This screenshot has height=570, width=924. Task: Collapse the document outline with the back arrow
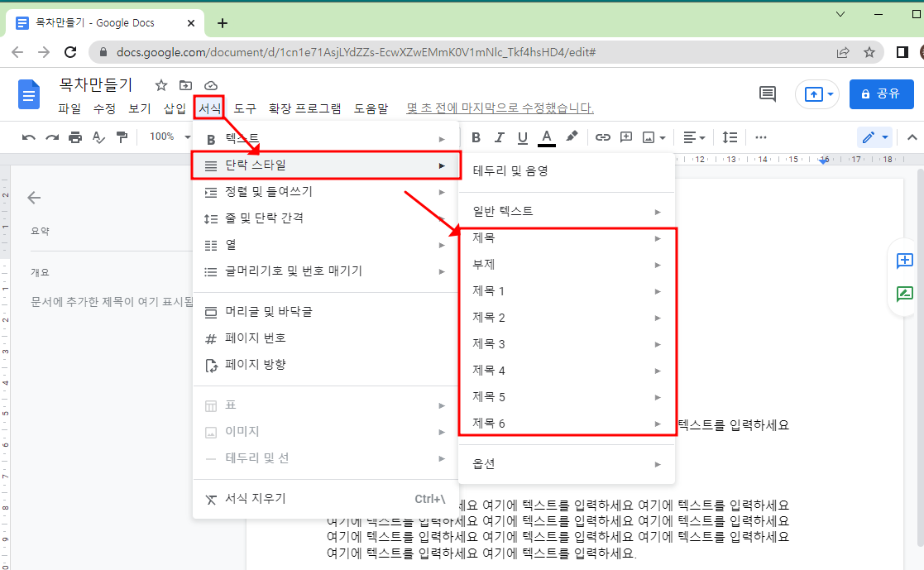tap(33, 198)
